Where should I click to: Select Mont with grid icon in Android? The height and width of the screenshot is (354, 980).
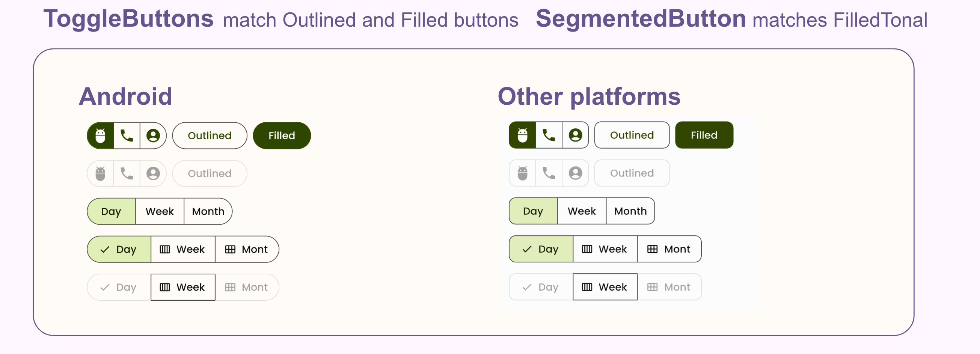[247, 249]
